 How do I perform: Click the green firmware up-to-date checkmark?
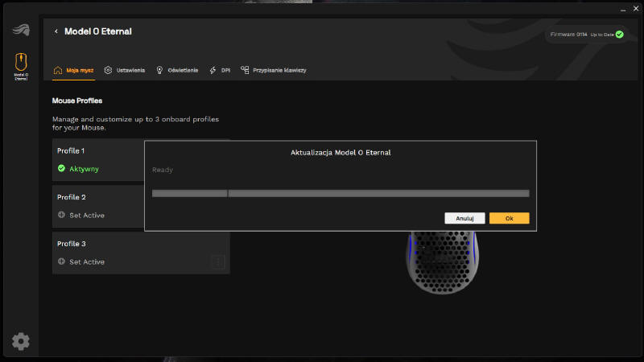pyautogui.click(x=619, y=35)
